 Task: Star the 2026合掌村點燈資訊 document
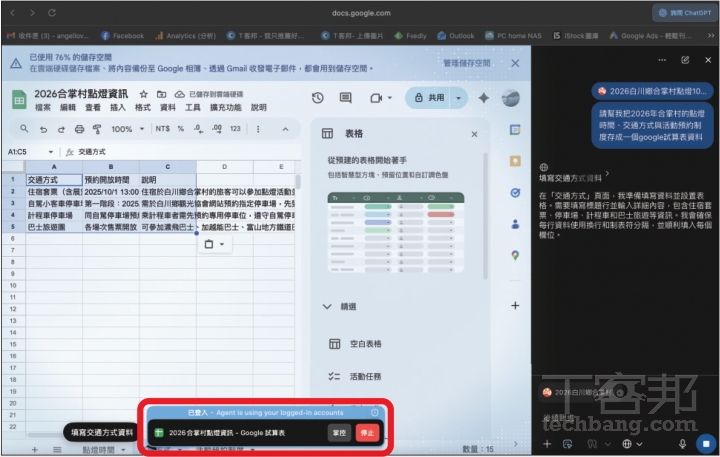(144, 94)
